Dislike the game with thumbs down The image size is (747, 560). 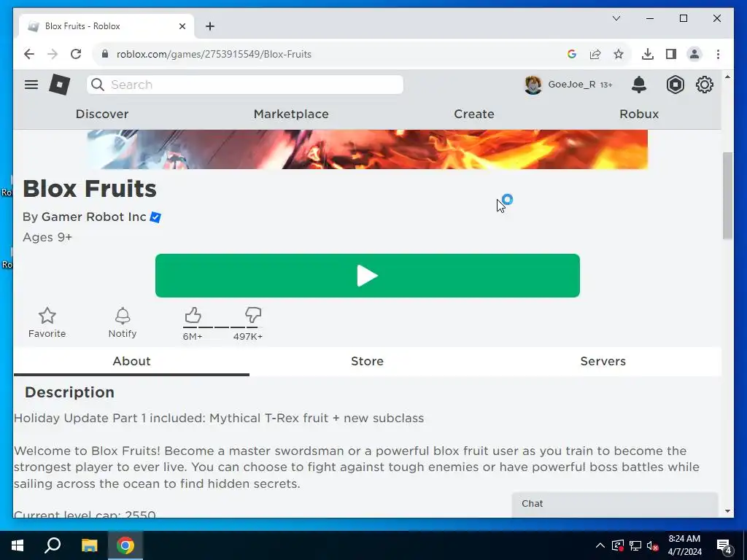[252, 315]
